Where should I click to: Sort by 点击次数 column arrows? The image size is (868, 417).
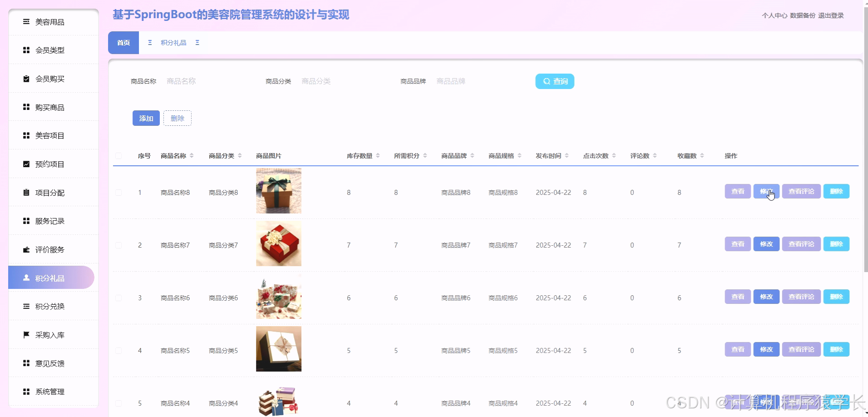tap(614, 156)
